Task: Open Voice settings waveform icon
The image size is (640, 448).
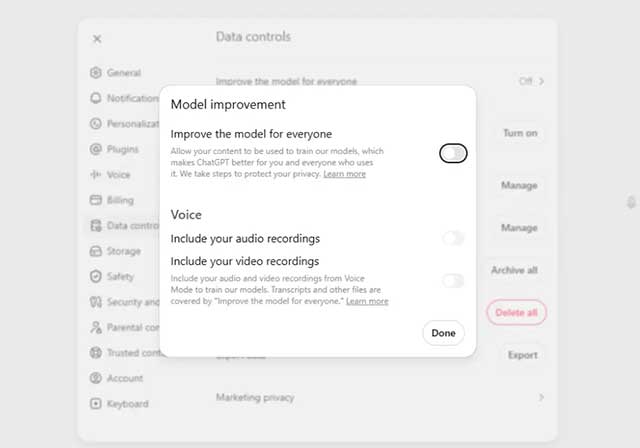Action: [96, 175]
